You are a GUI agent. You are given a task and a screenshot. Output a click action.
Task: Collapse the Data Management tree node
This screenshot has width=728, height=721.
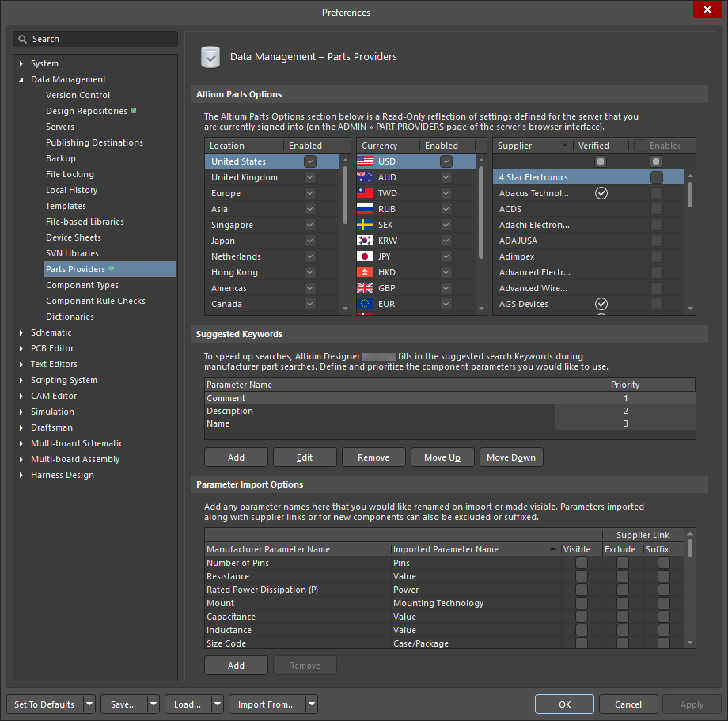click(21, 79)
